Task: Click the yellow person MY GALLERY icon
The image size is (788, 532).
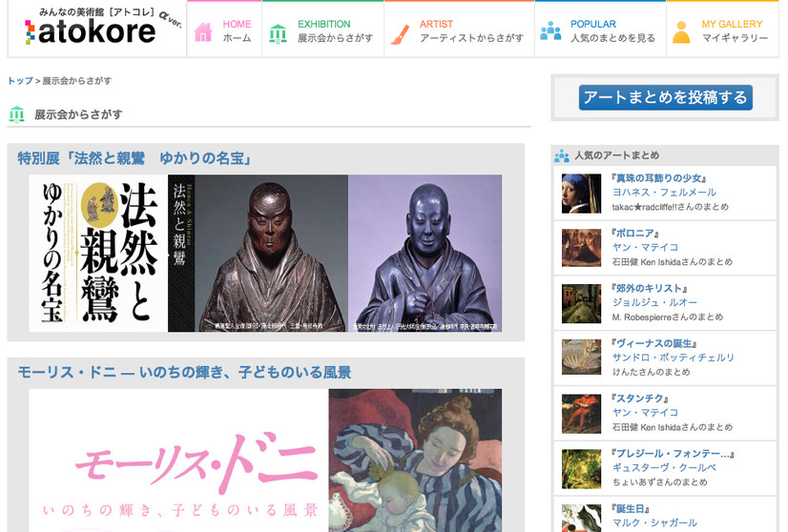Action: [681, 32]
